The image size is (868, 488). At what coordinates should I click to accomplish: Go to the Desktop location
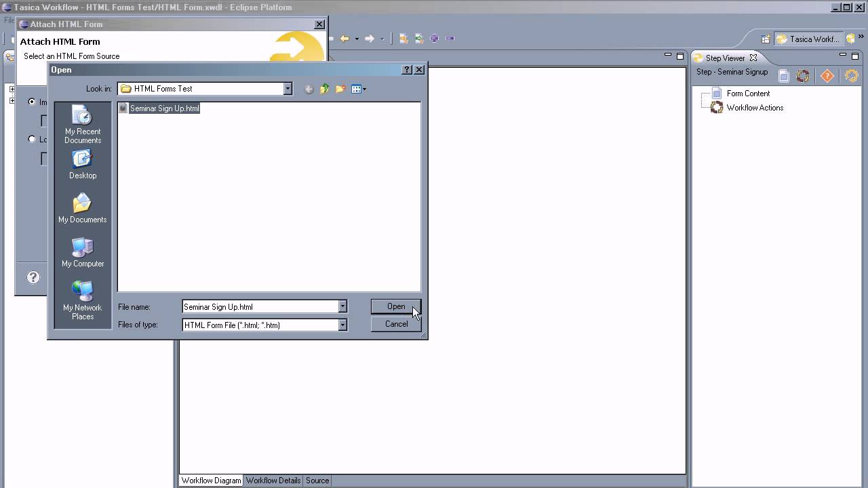[83, 165]
